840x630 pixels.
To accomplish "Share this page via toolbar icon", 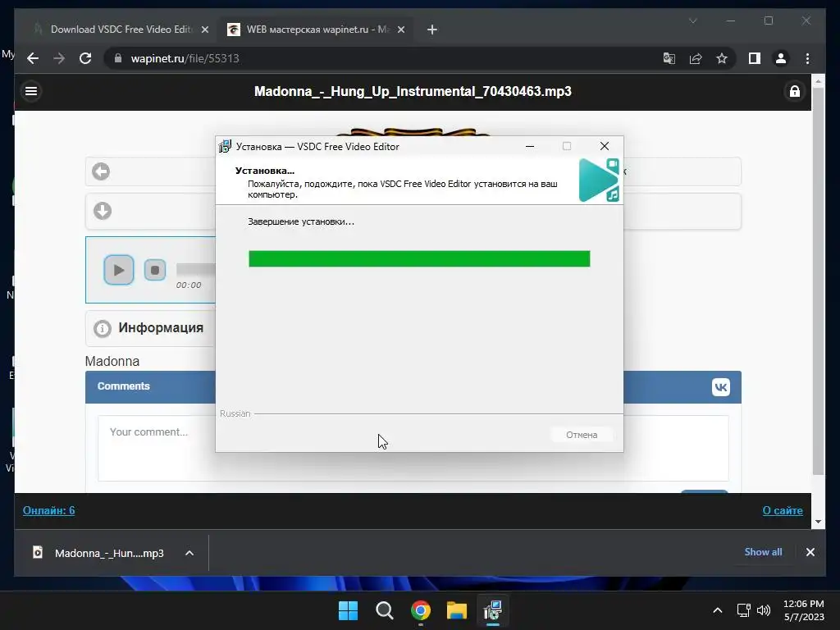I will click(x=696, y=58).
